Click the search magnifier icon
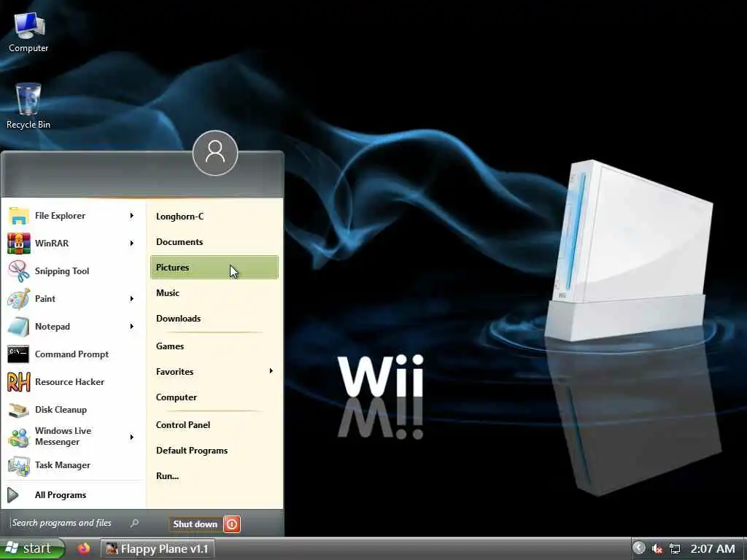 click(x=134, y=524)
